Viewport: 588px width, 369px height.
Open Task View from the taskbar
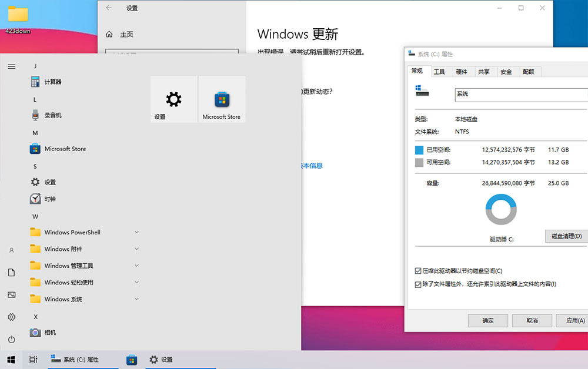pyautogui.click(x=33, y=359)
